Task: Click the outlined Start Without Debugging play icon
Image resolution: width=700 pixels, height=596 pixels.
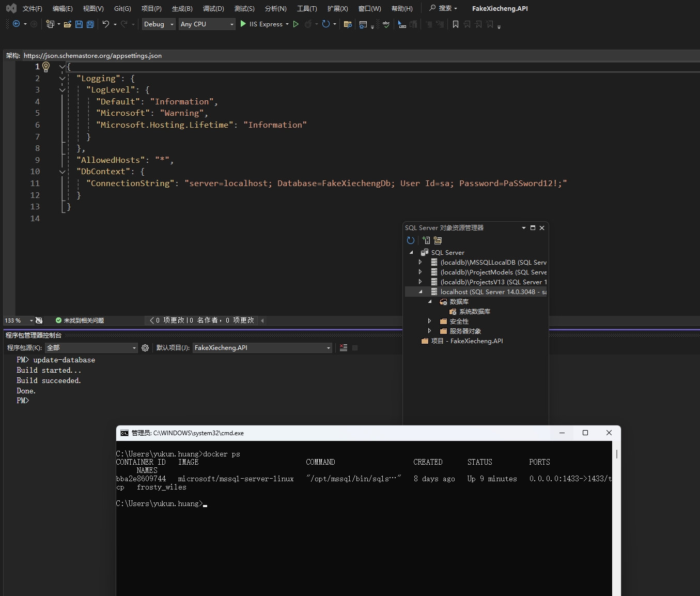Action: [x=296, y=24]
